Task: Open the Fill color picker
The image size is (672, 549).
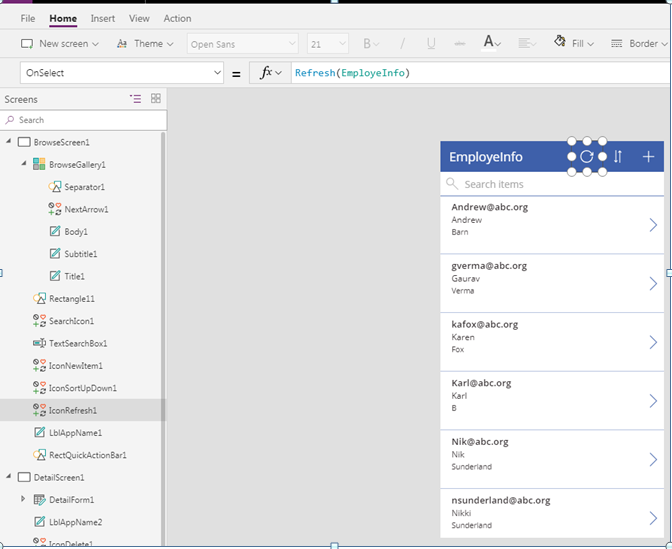Action: pos(574,43)
